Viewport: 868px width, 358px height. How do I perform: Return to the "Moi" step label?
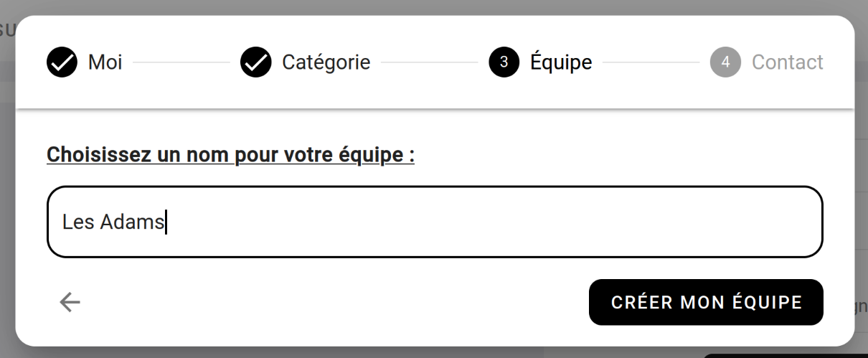105,62
